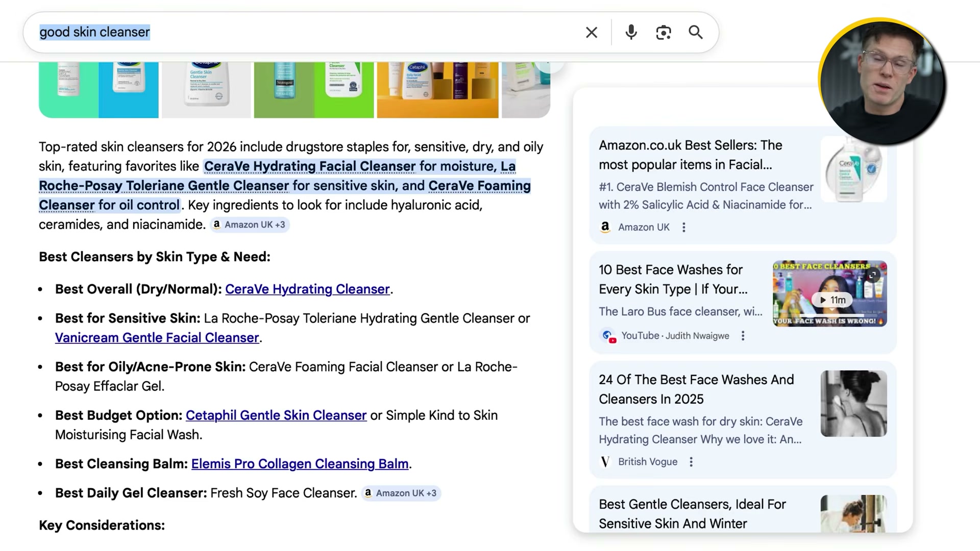Open three-dot menu beside British Vogue

click(x=691, y=462)
